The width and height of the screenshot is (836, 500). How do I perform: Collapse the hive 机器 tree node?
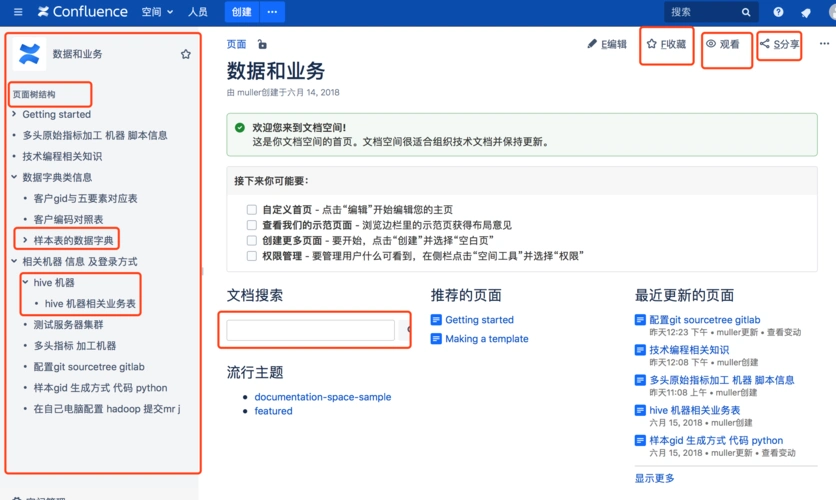point(25,283)
